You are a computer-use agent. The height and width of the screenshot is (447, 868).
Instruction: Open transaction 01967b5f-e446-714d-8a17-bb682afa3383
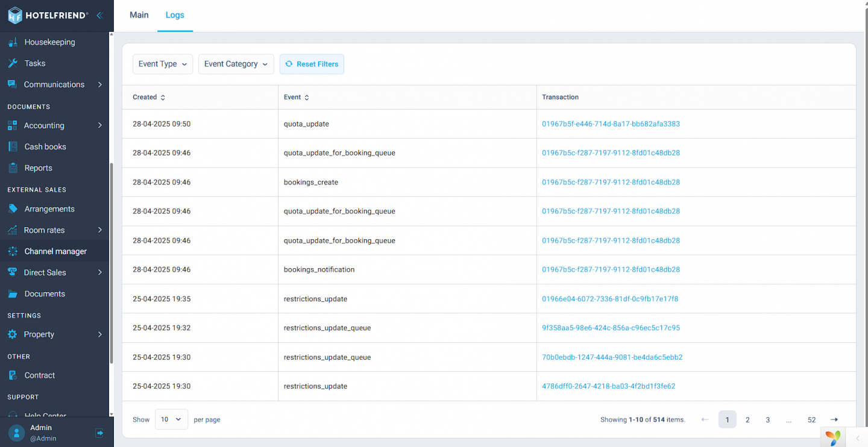pyautogui.click(x=611, y=124)
